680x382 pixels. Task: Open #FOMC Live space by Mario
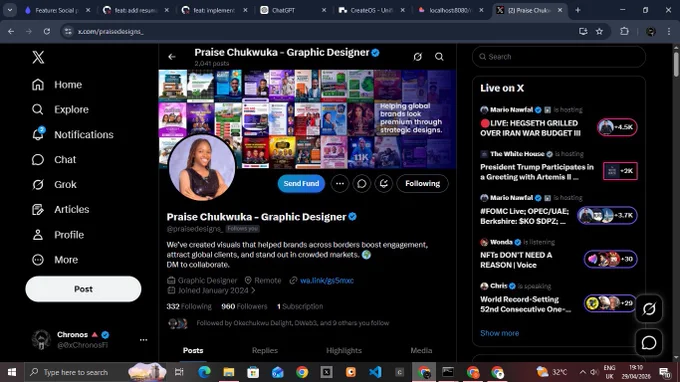point(524,216)
